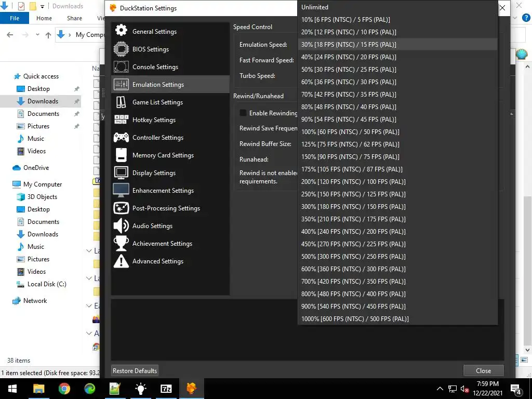Open Microsoft Edge from taskbar
This screenshot has width=532, height=399.
pyautogui.click(x=89, y=389)
